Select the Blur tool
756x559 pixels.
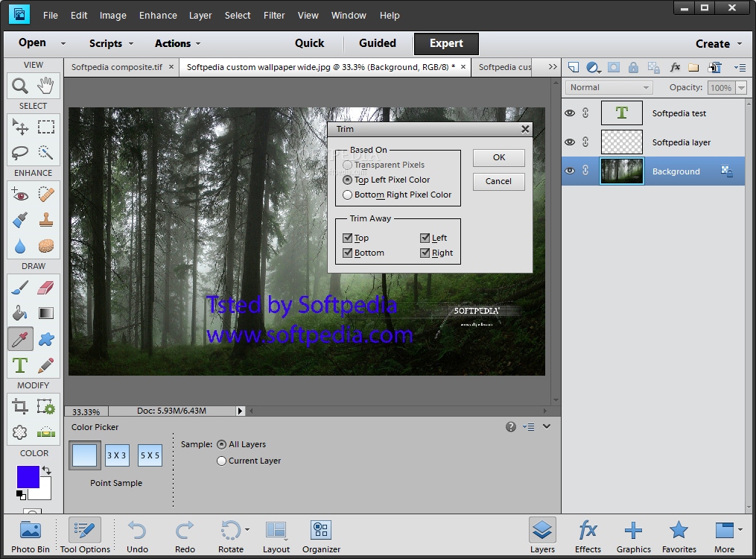pos(20,246)
